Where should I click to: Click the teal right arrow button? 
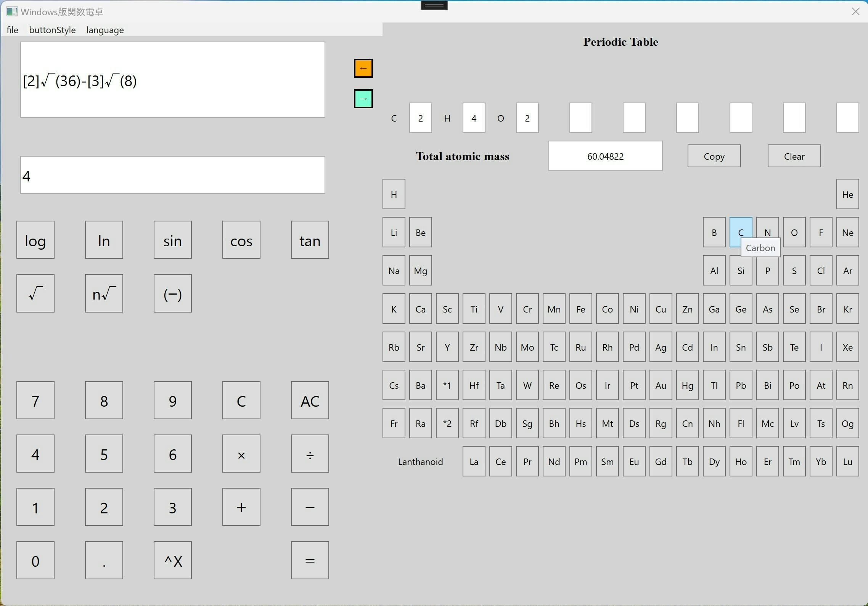coord(363,99)
